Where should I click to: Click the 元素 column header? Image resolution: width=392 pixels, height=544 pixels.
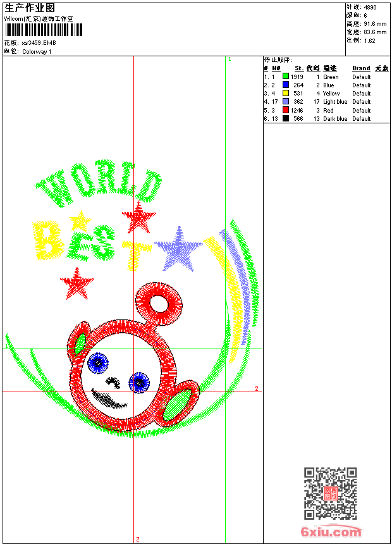(382, 68)
